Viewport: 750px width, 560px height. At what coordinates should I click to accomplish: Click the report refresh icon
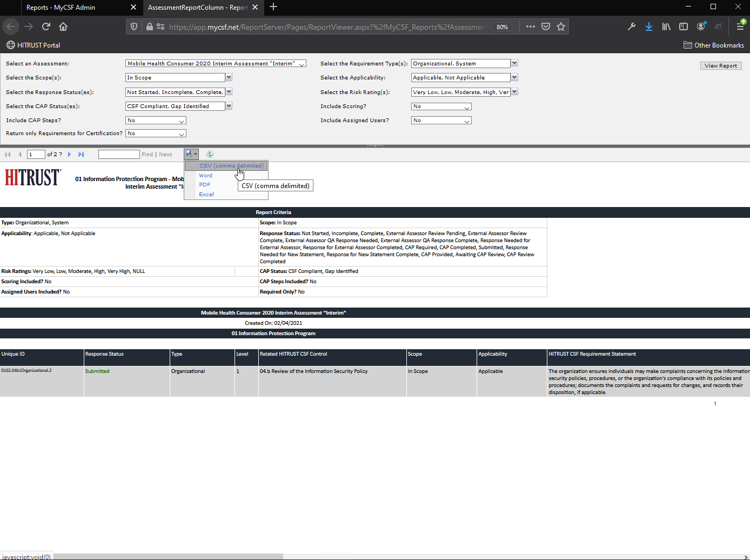pos(210,155)
